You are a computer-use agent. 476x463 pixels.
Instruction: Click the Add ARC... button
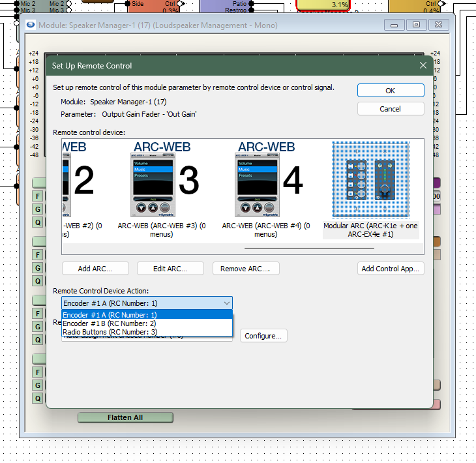coord(95,269)
